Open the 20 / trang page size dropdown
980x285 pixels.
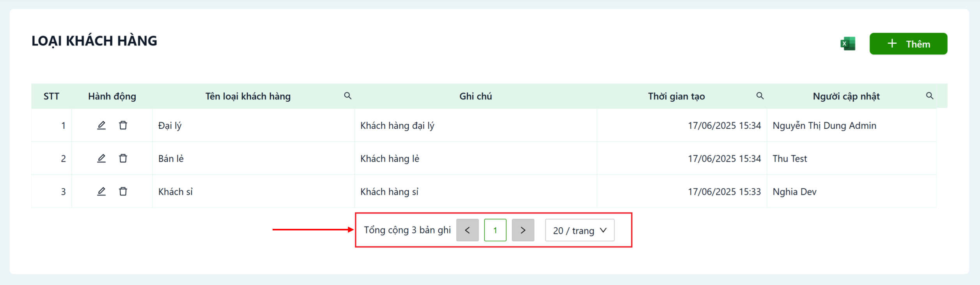click(579, 230)
